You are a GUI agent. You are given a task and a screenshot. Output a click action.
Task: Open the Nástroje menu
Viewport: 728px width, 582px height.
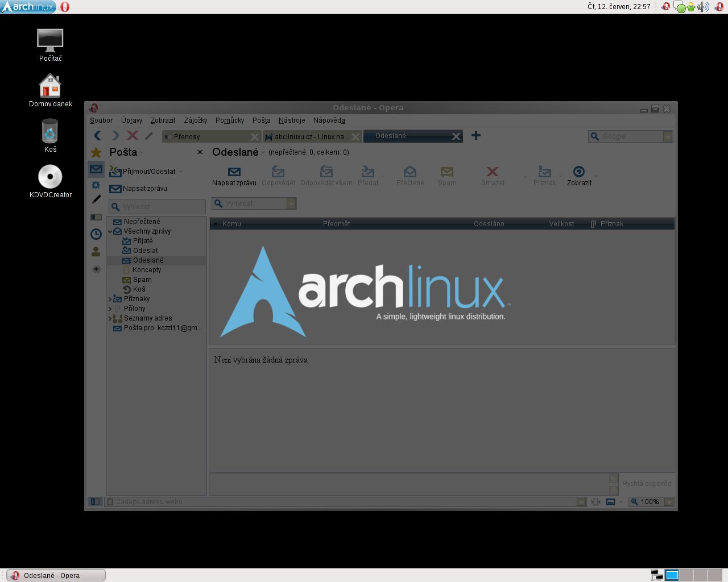pyautogui.click(x=292, y=120)
